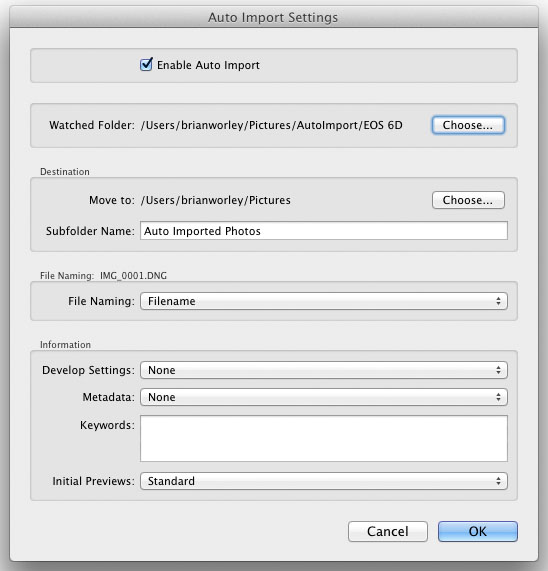548x571 pixels.
Task: Click the Auto Import Settings title bar
Action: pos(273,17)
